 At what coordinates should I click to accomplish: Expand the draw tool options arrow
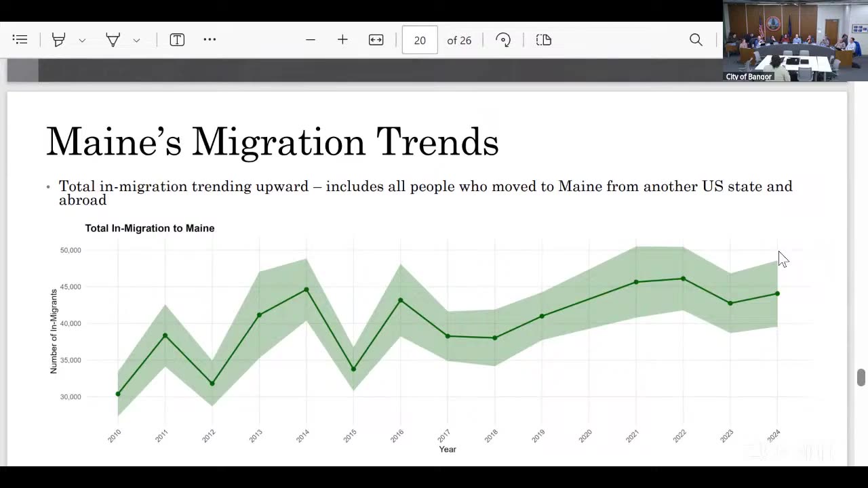point(136,41)
